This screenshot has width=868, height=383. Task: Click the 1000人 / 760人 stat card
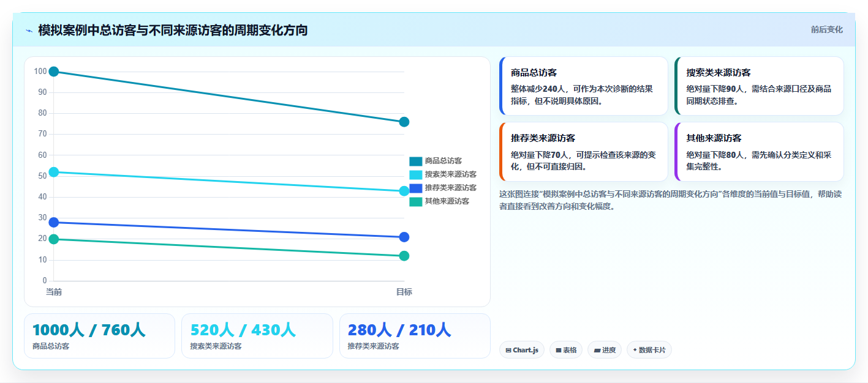(x=99, y=336)
